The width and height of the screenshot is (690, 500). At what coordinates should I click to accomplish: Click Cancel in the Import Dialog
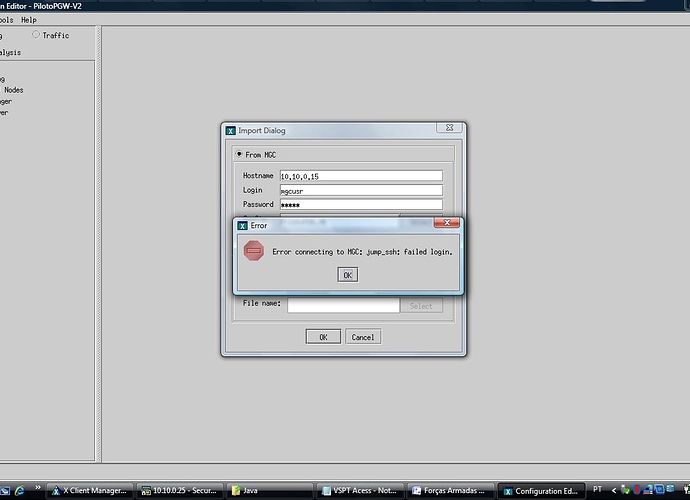363,337
